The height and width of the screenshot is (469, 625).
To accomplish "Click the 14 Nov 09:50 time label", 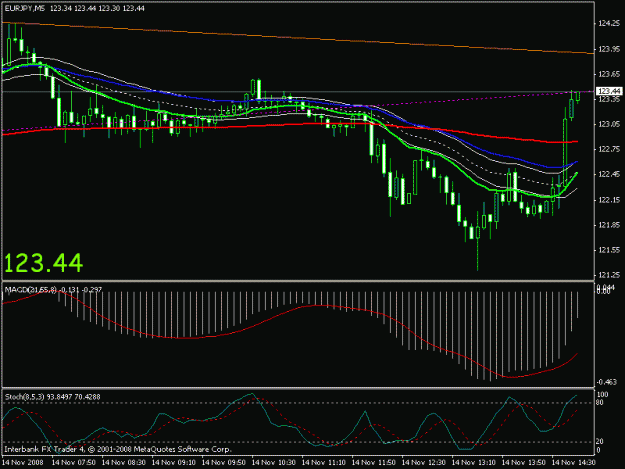I will pyautogui.click(x=224, y=462).
